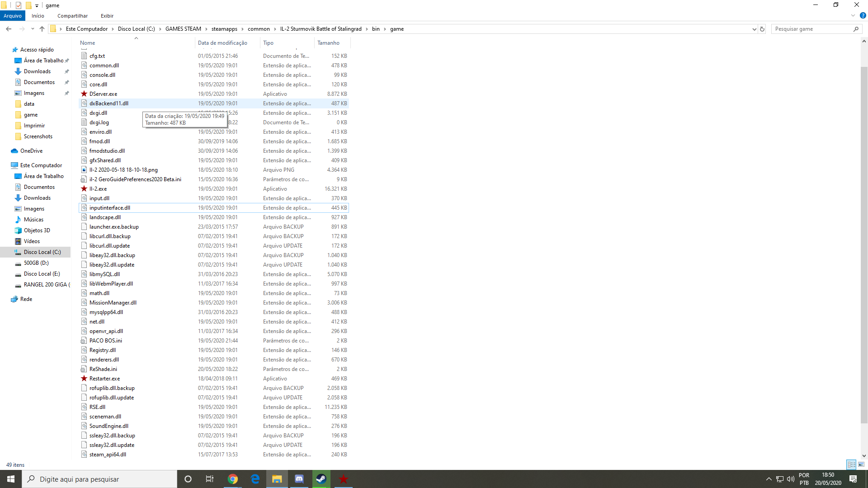Open Discord from the taskbar
868x488 pixels.
tap(299, 479)
